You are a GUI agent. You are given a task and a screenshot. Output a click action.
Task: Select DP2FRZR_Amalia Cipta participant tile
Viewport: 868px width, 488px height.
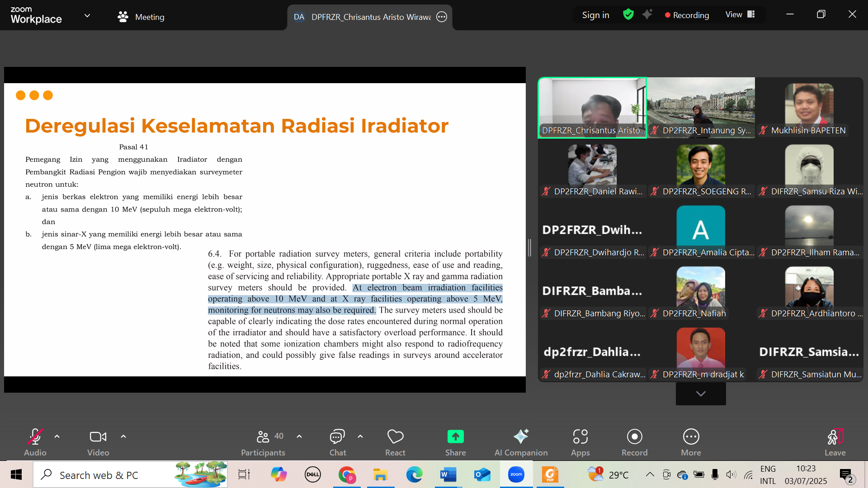(x=701, y=230)
